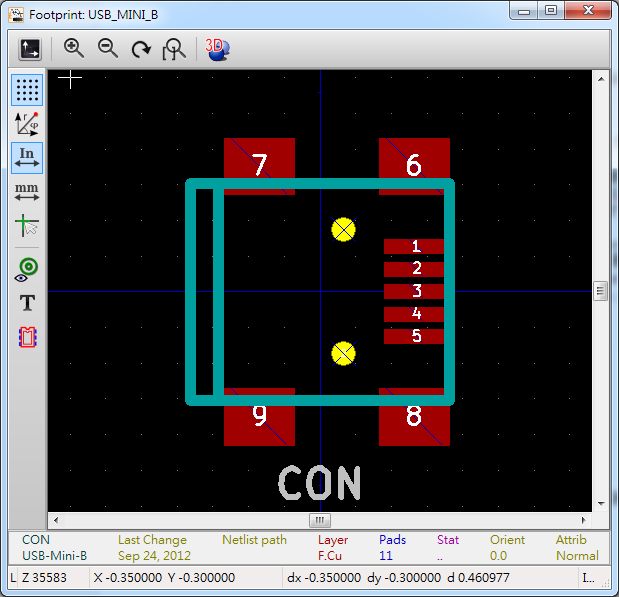This screenshot has width=619, height=597.
Task: Toggle grid display button
Action: pos(27,90)
